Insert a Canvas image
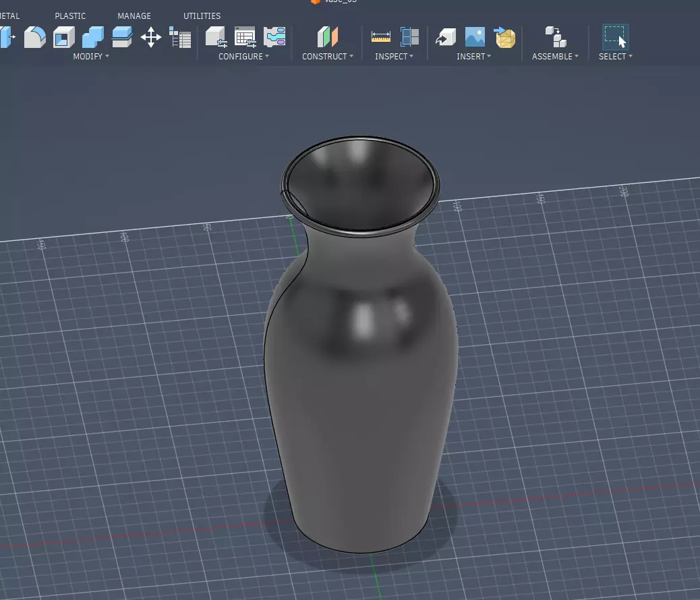The height and width of the screenshot is (600, 700). point(475,37)
